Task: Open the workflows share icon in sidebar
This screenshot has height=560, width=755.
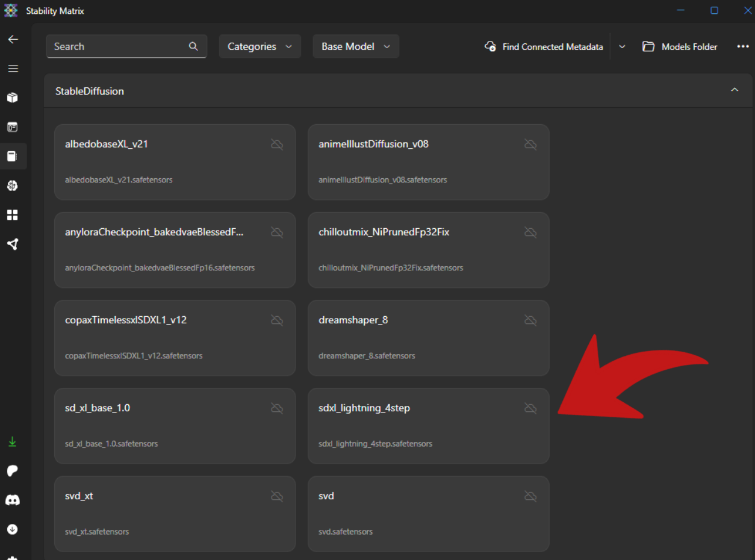Action: pos(13,244)
